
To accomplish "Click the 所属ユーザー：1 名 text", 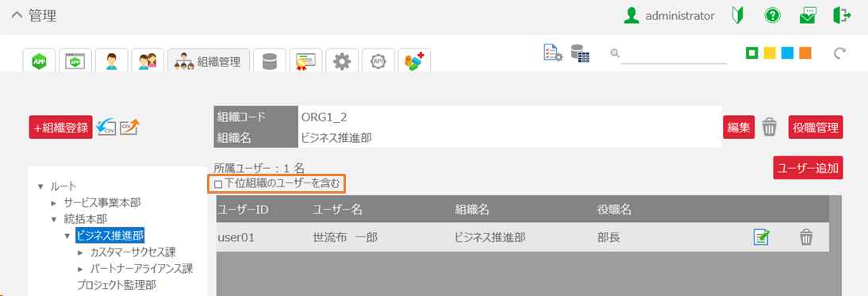I will (x=259, y=167).
